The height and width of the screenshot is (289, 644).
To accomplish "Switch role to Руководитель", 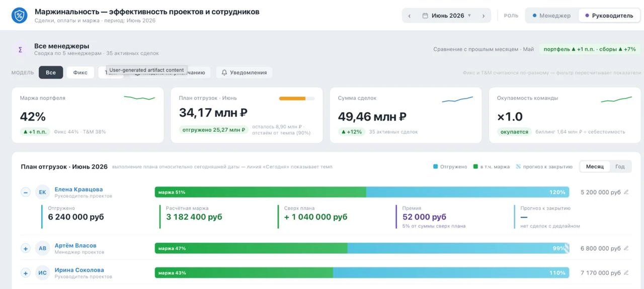I will (x=609, y=16).
